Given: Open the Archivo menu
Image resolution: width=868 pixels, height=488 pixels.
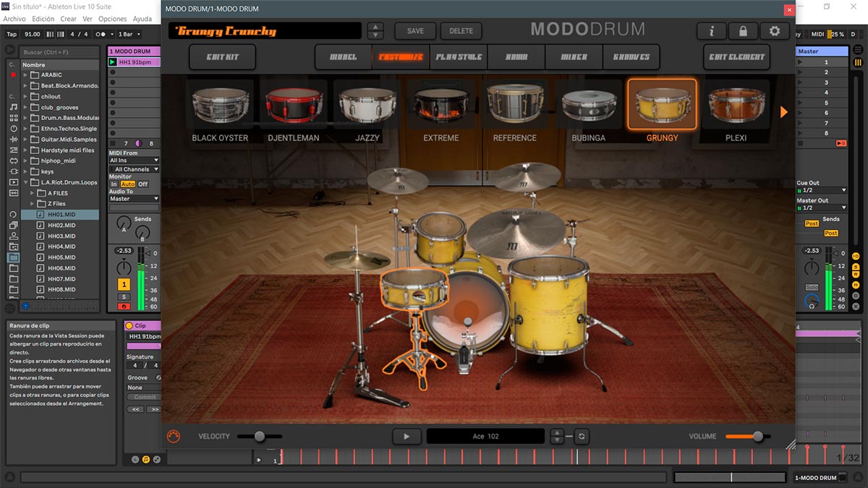Looking at the screenshot, I should click(14, 19).
